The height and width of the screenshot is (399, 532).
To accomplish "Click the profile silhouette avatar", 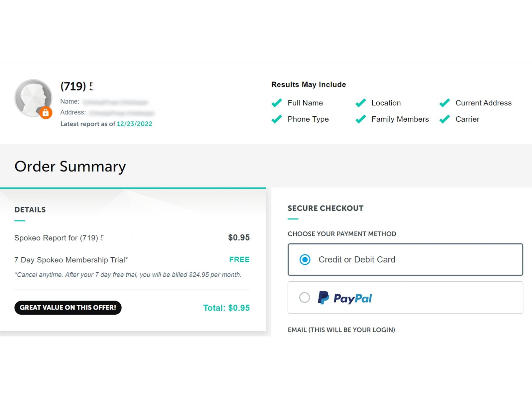I will [33, 98].
